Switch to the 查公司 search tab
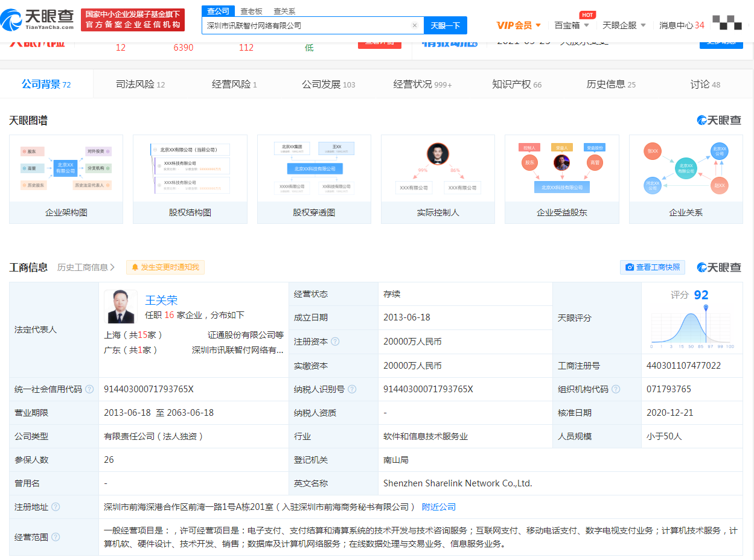This screenshot has width=754, height=560. click(218, 11)
